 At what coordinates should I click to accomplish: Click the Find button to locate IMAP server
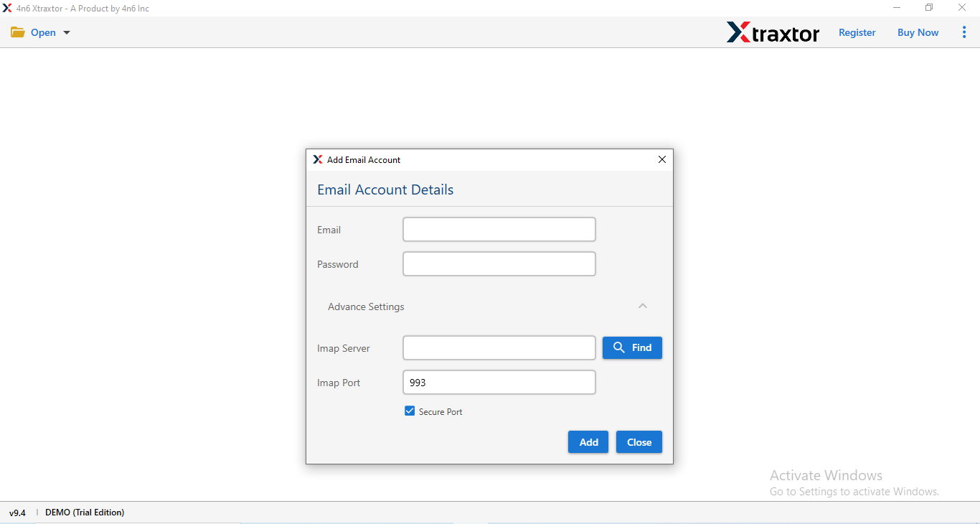[x=632, y=347]
